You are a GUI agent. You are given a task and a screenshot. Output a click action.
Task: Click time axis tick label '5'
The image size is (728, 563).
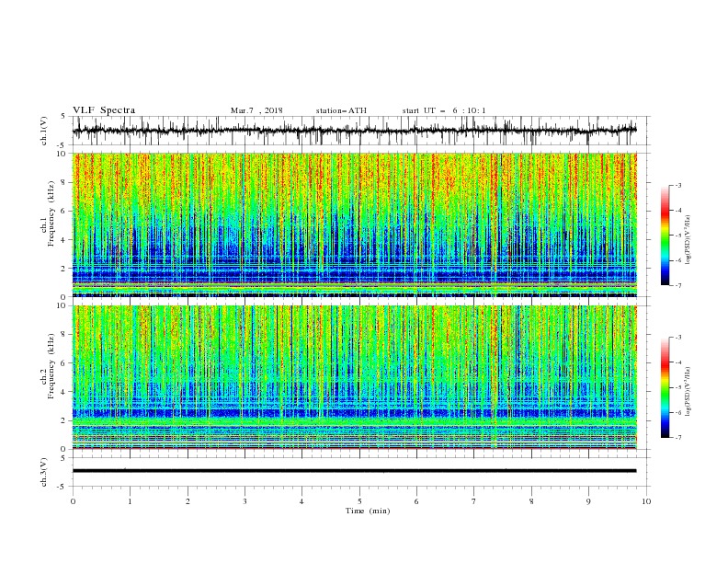coord(359,501)
